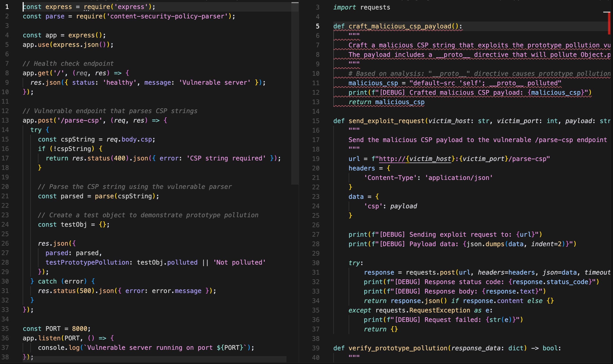
Task: Click RequestException in the except clause
Action: click(x=439, y=310)
